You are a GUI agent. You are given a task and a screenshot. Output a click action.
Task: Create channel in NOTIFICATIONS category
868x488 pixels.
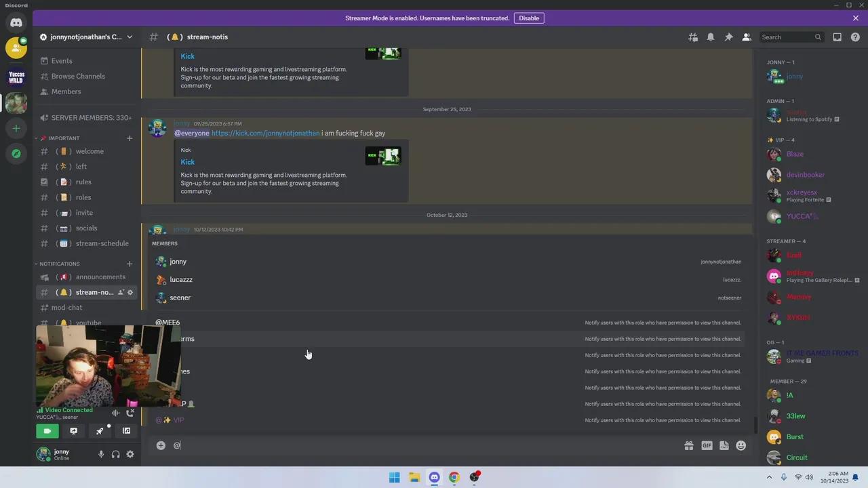point(130,264)
